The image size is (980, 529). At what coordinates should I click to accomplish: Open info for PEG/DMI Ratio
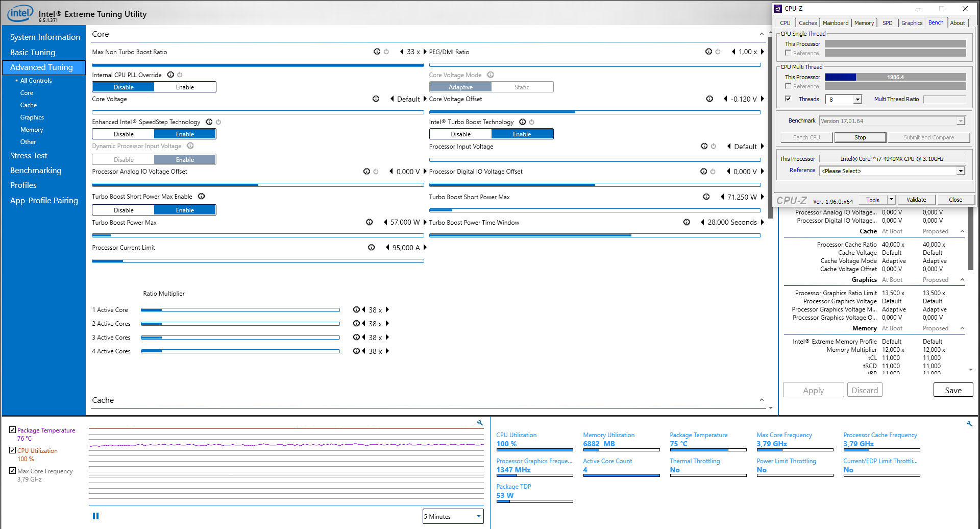708,52
